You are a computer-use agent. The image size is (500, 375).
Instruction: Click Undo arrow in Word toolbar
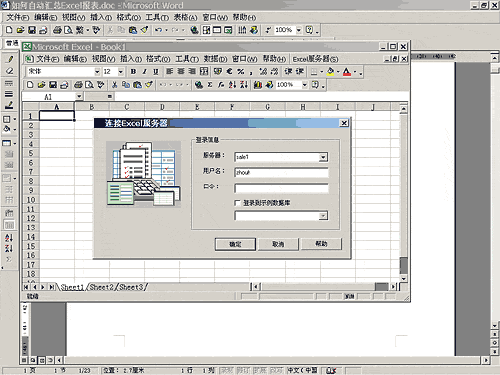pyautogui.click(x=158, y=30)
